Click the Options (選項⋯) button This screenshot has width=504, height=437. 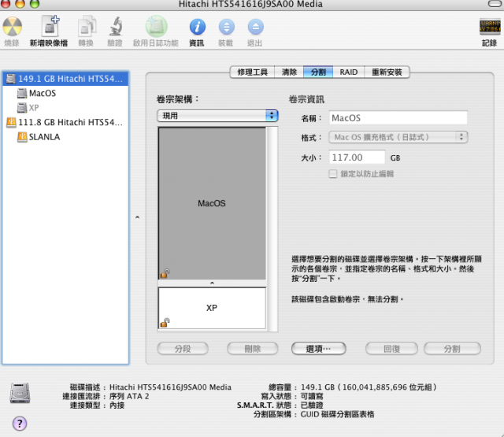(x=319, y=348)
